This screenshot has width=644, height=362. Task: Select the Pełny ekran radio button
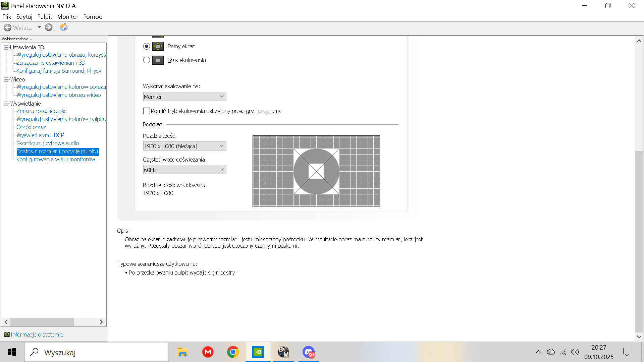coord(147,46)
